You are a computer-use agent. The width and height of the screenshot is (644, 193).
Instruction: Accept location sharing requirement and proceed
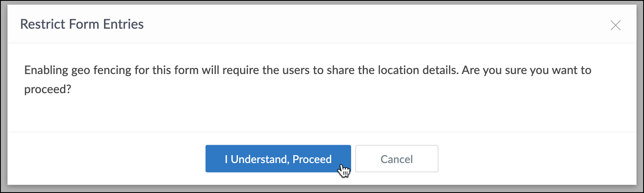(278, 159)
